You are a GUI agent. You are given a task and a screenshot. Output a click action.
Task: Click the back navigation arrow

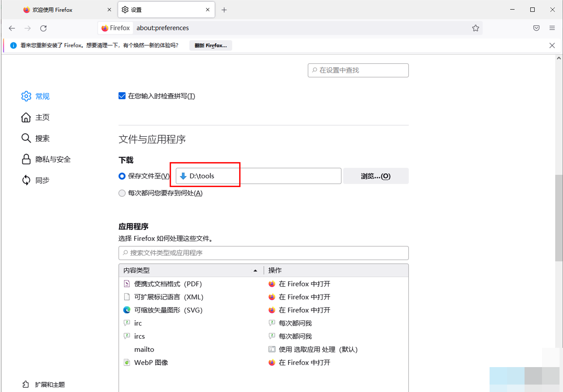[x=12, y=28]
